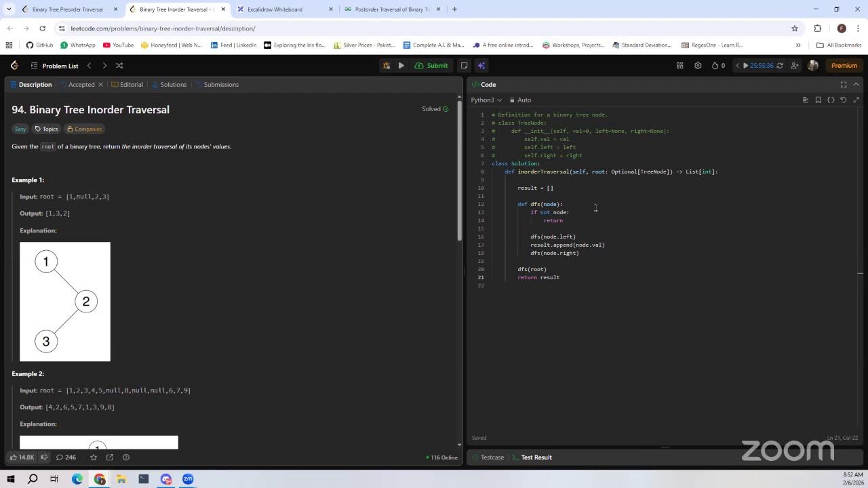Select the Easy difficulty tag
The width and height of the screenshot is (868, 488).
tap(20, 129)
